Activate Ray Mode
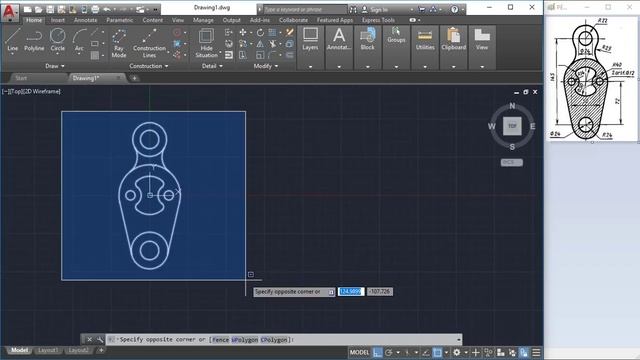640x360 pixels. coord(119,43)
